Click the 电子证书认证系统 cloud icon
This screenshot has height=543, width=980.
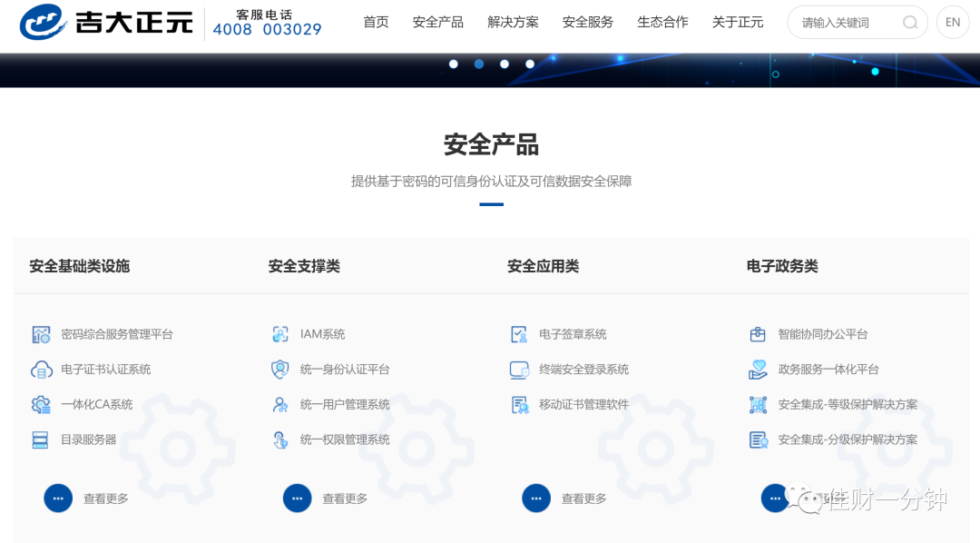pyautogui.click(x=41, y=370)
